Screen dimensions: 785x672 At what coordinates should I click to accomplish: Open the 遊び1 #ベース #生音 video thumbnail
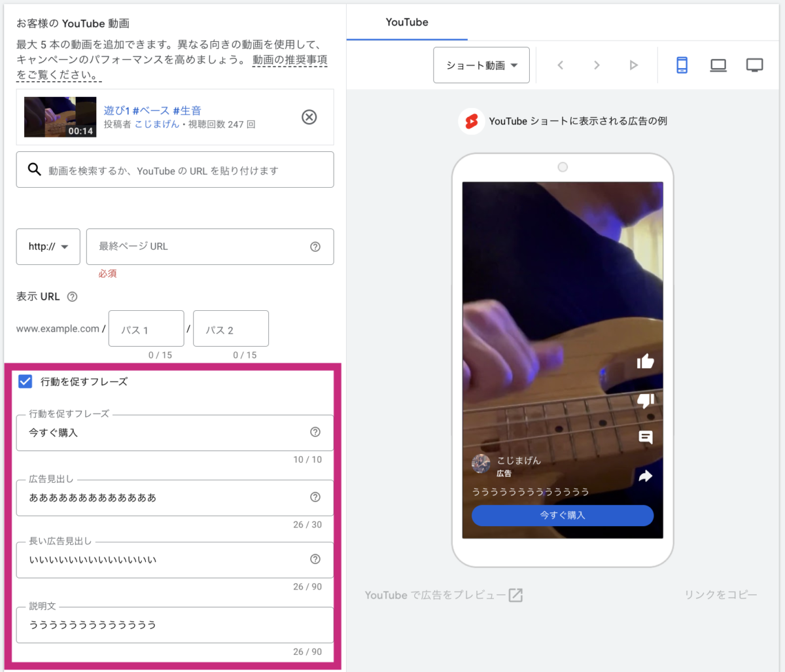point(60,117)
